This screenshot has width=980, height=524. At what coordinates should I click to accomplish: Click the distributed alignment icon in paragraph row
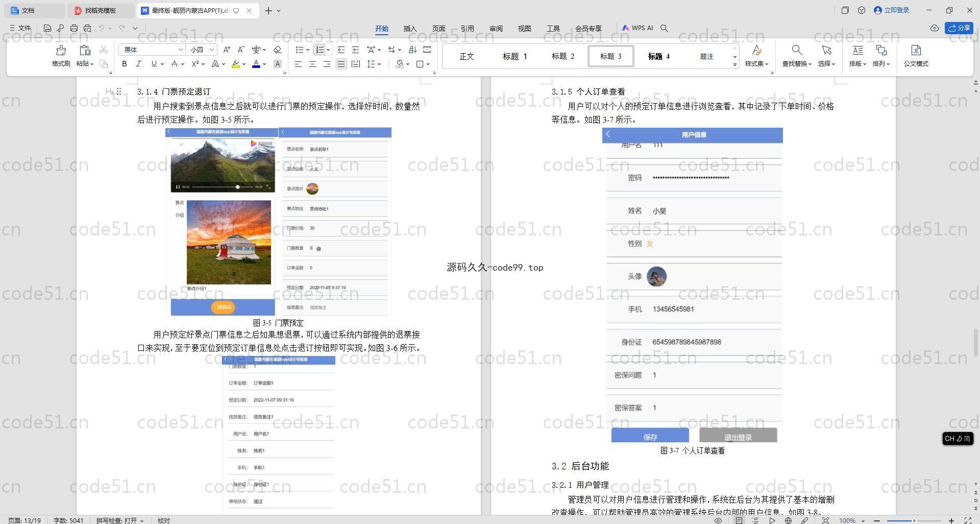pyautogui.click(x=356, y=64)
